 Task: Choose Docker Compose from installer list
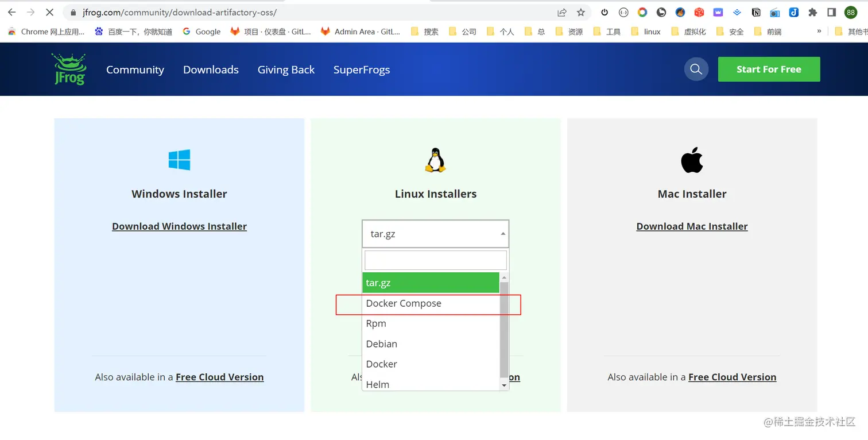[x=431, y=303]
